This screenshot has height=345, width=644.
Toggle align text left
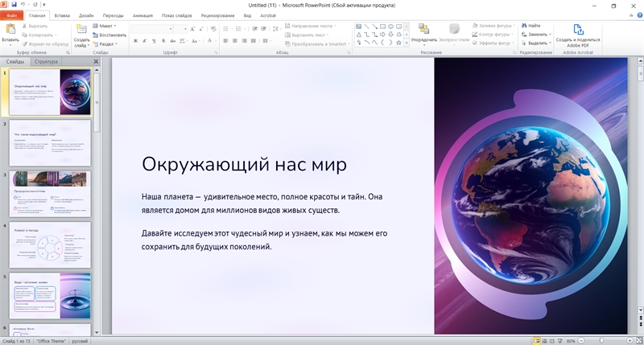(225, 41)
